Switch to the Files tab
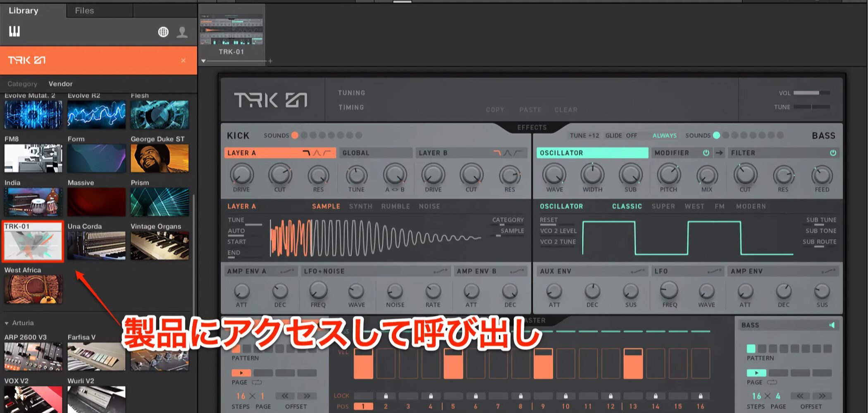Screen dimensions: 868x413 (84, 10)
